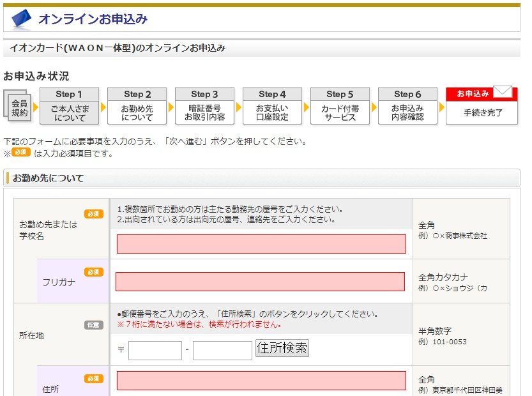Select Step 2 お勤め先について

(x=137, y=106)
